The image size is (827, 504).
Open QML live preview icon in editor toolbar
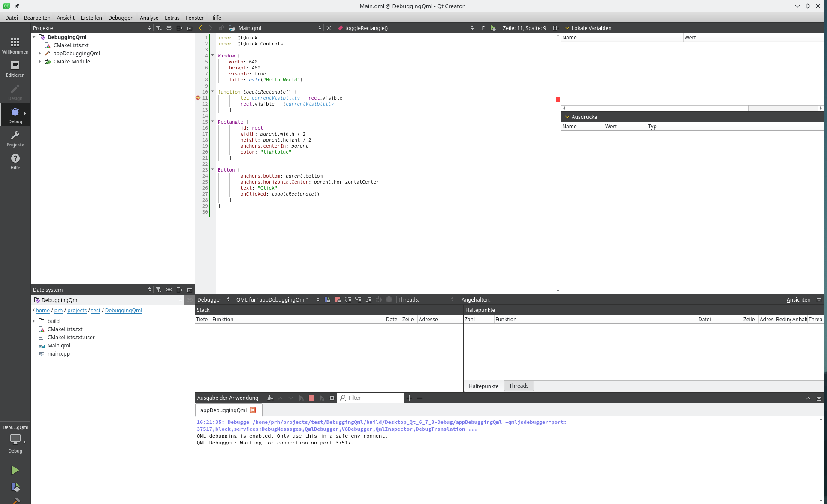point(493,28)
